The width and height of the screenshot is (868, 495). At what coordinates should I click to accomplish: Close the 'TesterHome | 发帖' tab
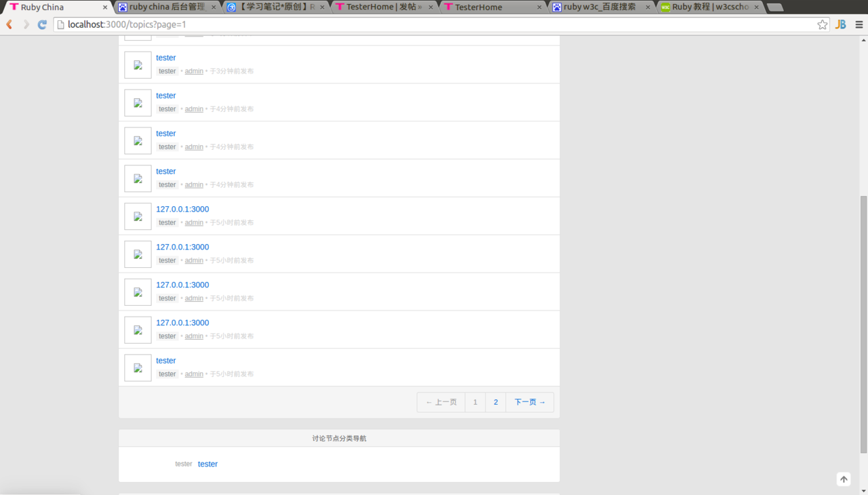point(431,7)
